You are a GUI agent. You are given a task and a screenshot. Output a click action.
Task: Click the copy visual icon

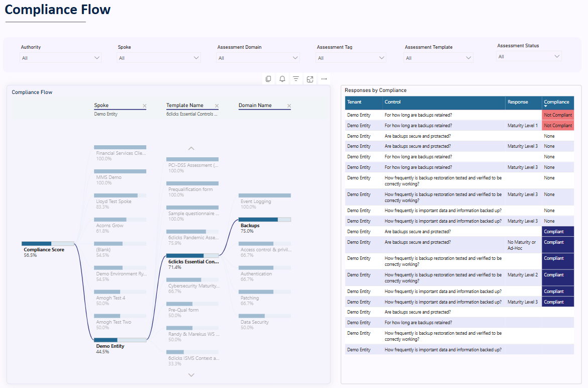tap(268, 79)
